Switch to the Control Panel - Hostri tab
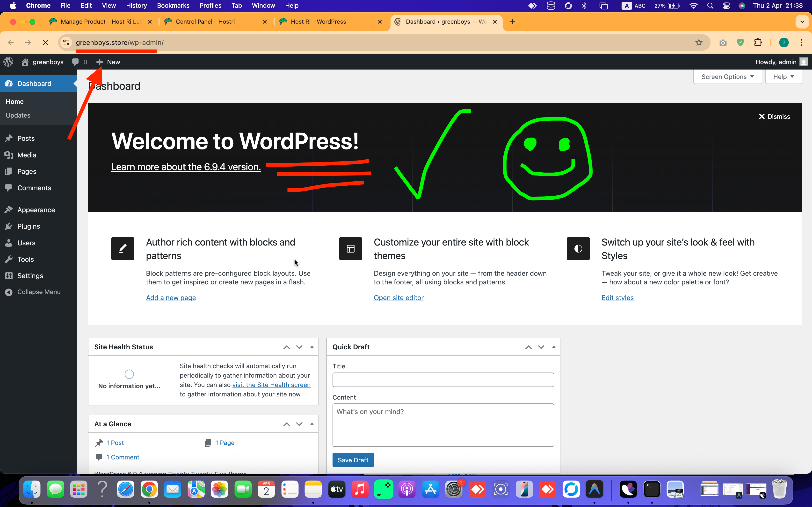 205,22
